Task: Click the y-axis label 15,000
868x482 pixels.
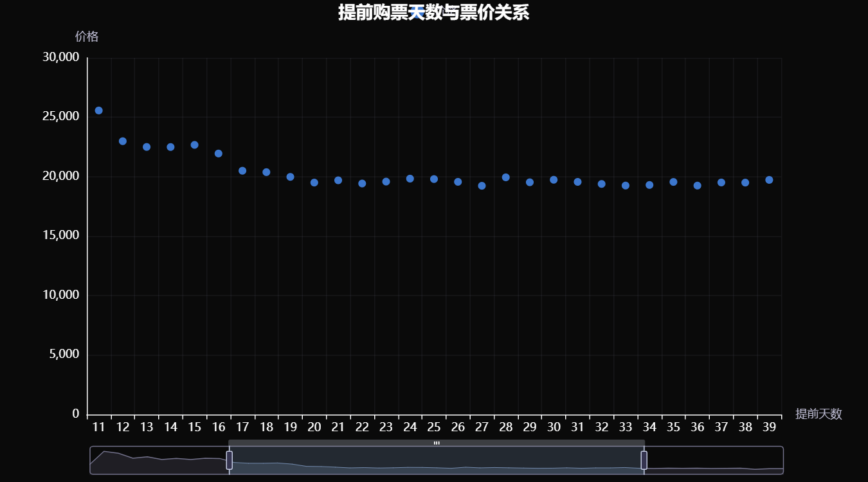Action: coord(60,236)
